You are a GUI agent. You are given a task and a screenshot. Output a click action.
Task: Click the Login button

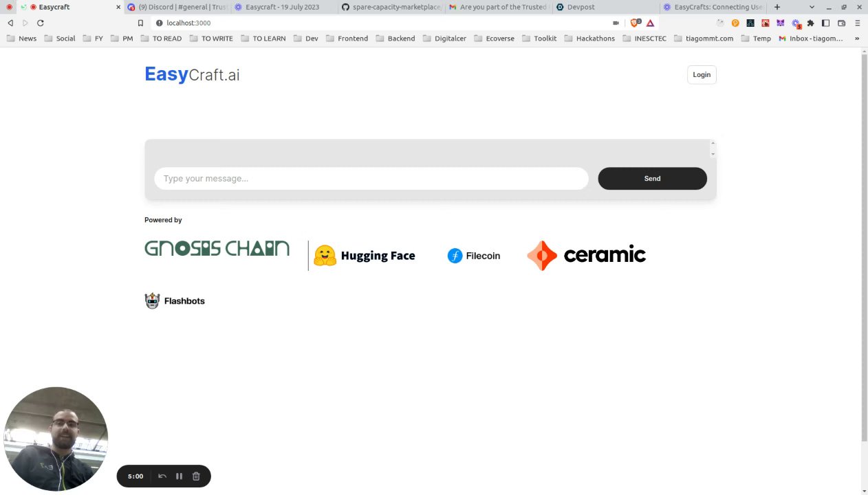coord(702,75)
